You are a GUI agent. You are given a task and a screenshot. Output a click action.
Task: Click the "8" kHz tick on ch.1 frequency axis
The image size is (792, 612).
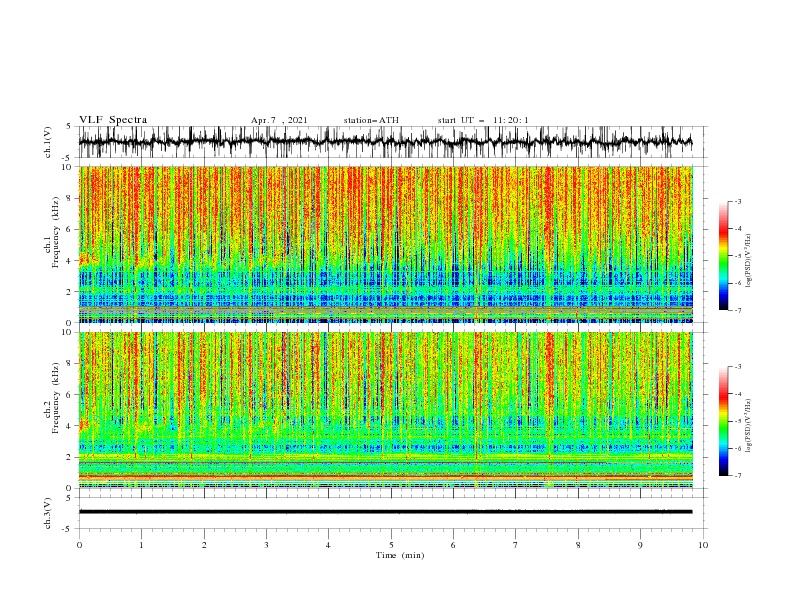coord(71,198)
